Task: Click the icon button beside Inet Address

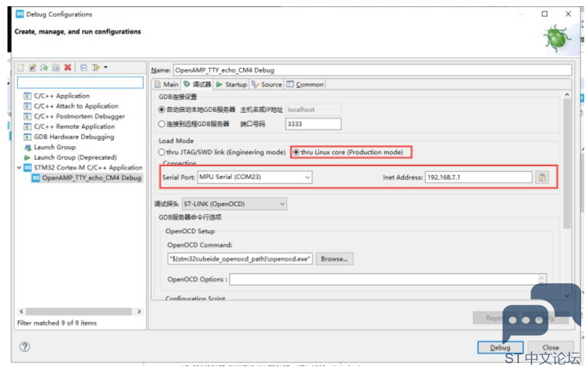Action: point(542,178)
